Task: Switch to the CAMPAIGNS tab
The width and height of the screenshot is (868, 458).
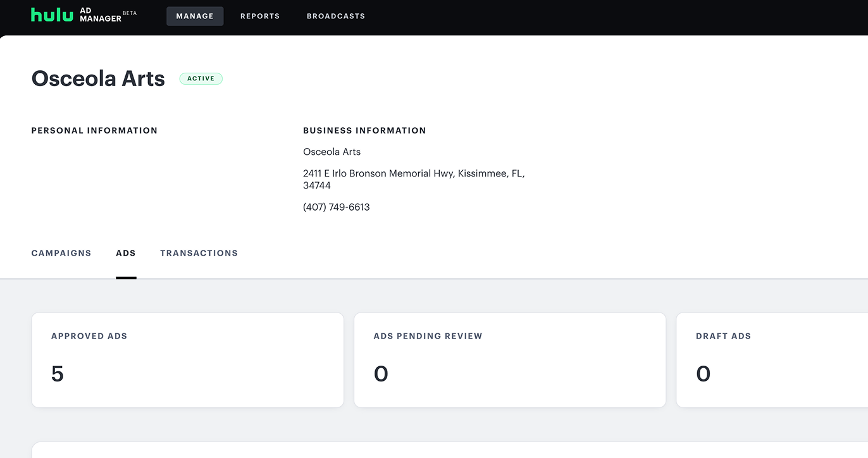Action: pyautogui.click(x=61, y=252)
